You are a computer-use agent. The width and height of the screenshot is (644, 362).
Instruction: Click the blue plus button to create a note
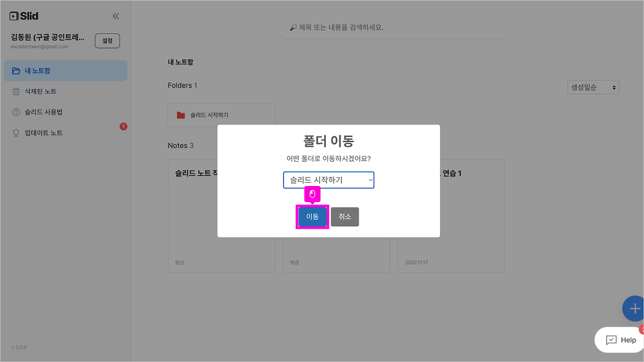click(x=635, y=309)
